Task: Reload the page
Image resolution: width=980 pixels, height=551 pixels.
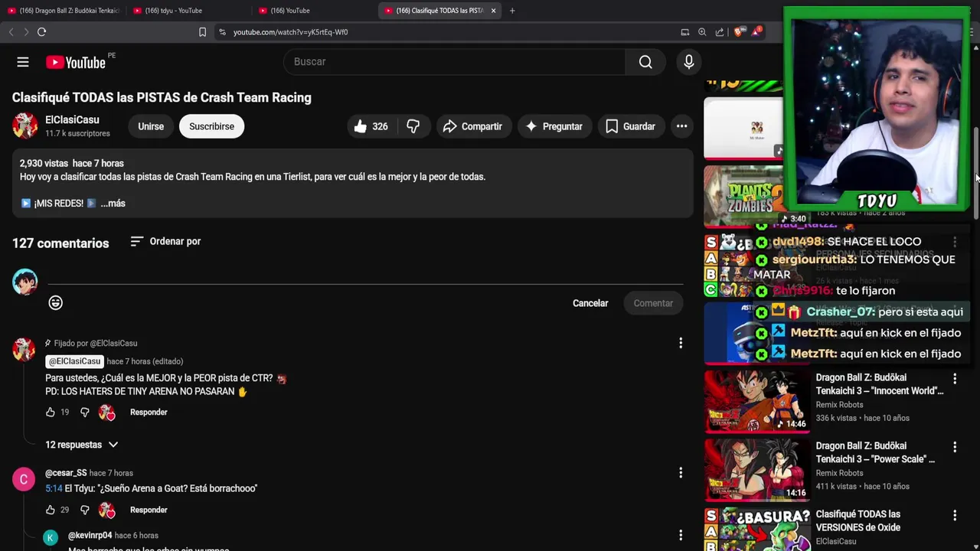Action: [x=41, y=32]
